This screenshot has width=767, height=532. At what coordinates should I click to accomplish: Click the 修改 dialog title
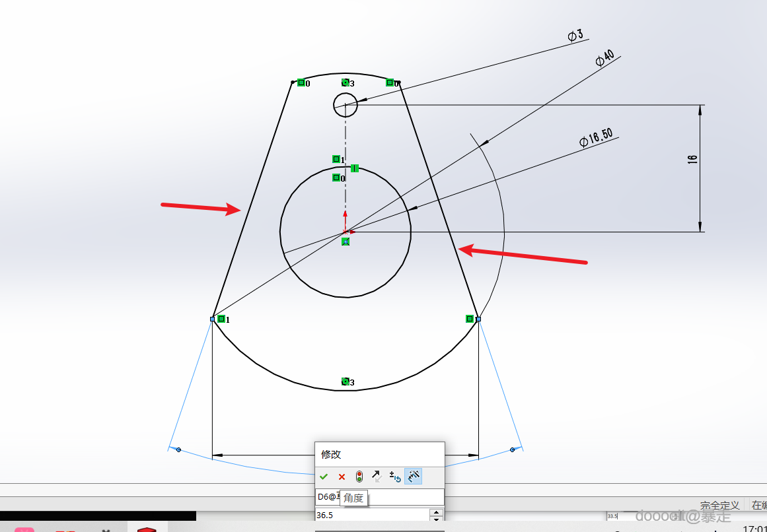tap(331, 454)
